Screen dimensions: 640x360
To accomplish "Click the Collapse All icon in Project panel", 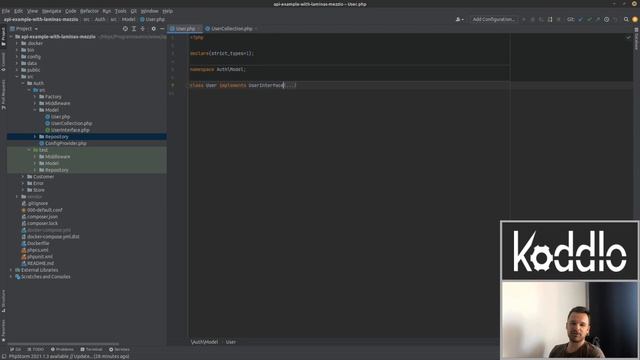I will [142, 29].
